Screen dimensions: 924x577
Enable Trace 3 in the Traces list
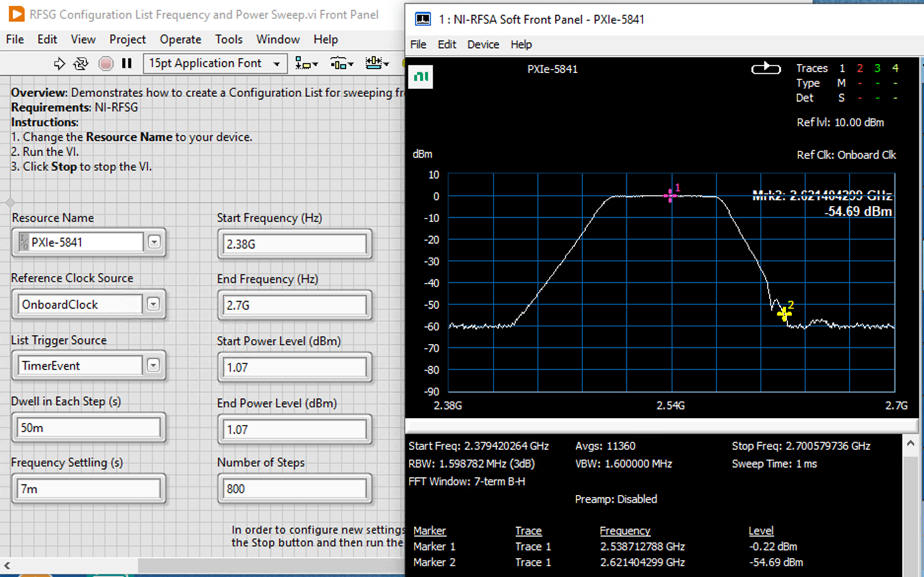877,68
